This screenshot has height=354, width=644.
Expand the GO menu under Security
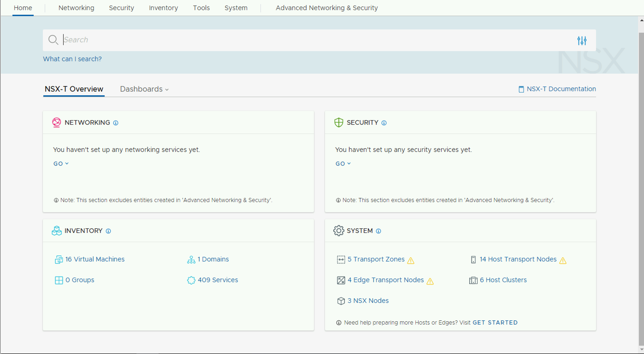[x=343, y=163]
